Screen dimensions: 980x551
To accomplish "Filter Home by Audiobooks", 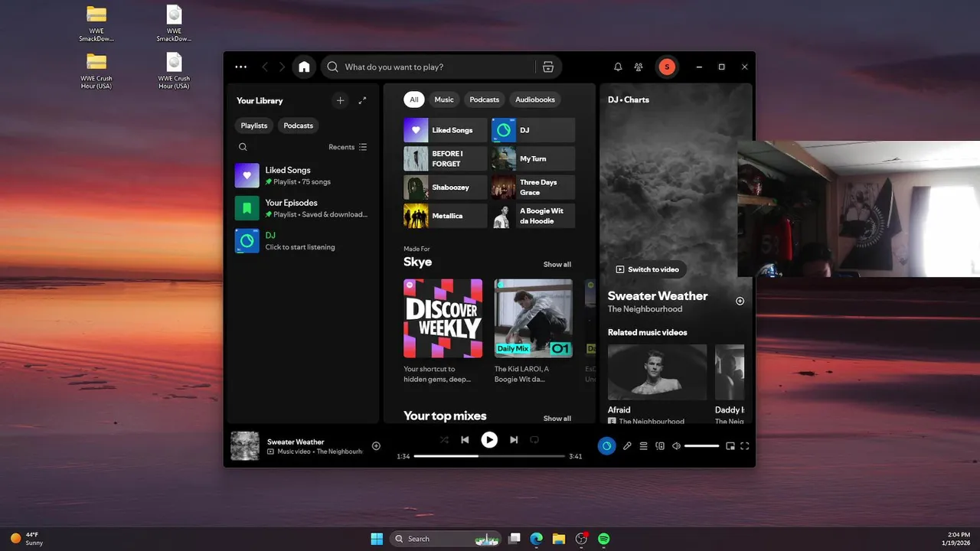I will (x=535, y=99).
